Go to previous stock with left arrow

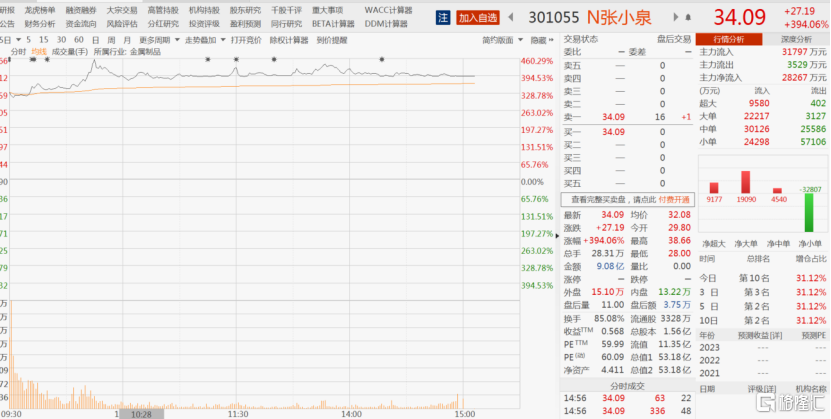click(x=511, y=17)
